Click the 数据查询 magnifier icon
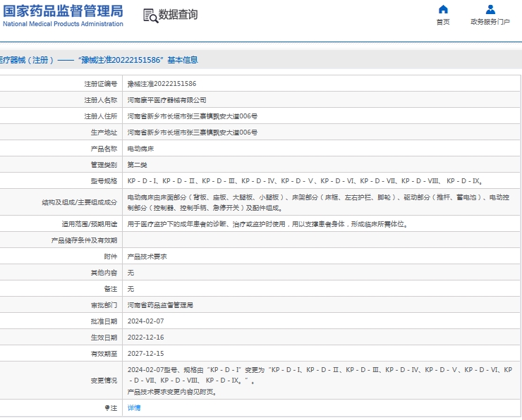 (150, 16)
